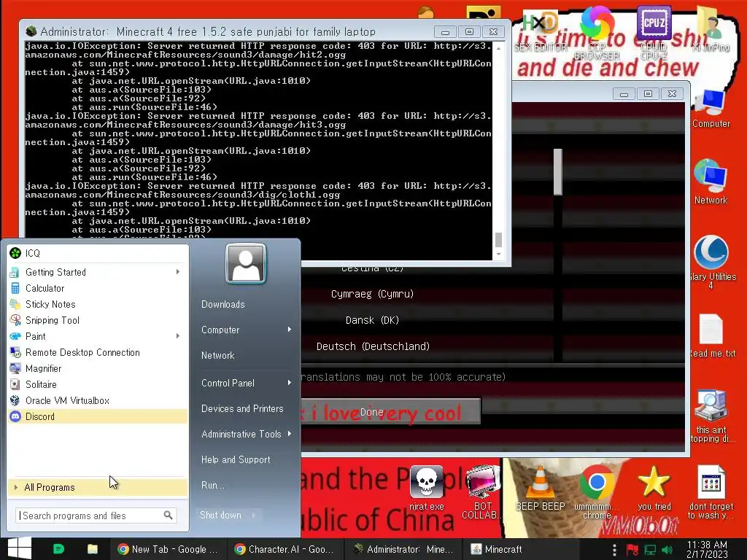Expand the Control Panel submenu arrow

point(289,383)
